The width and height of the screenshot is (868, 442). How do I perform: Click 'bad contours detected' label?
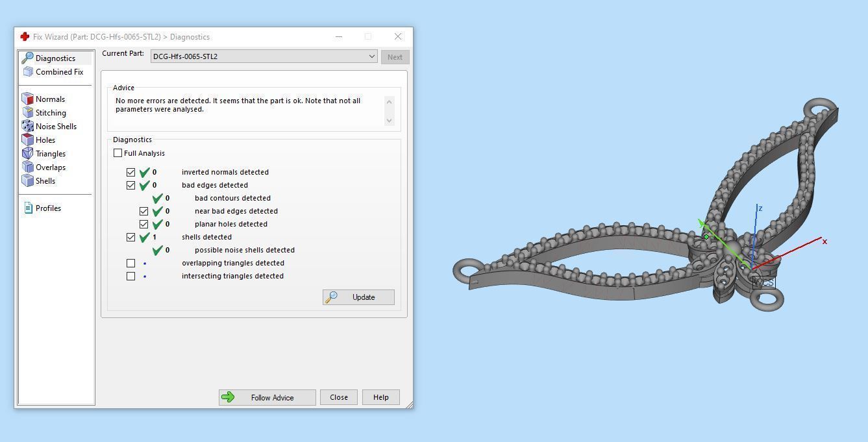point(232,198)
